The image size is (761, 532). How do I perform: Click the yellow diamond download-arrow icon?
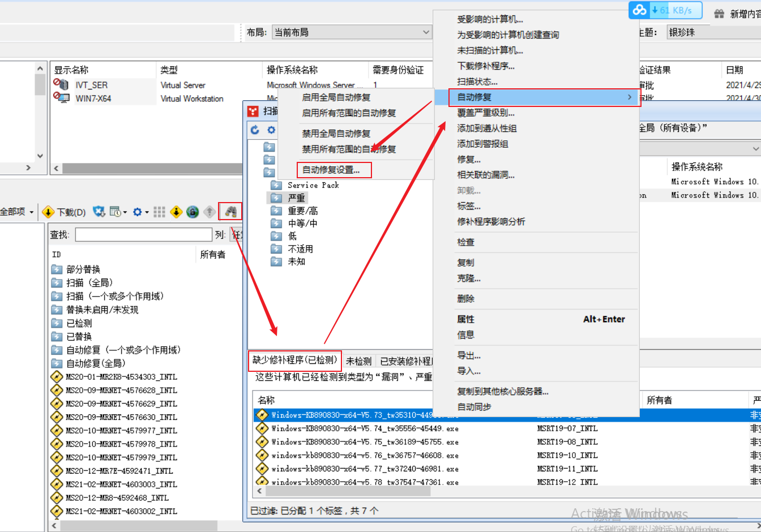coord(176,212)
